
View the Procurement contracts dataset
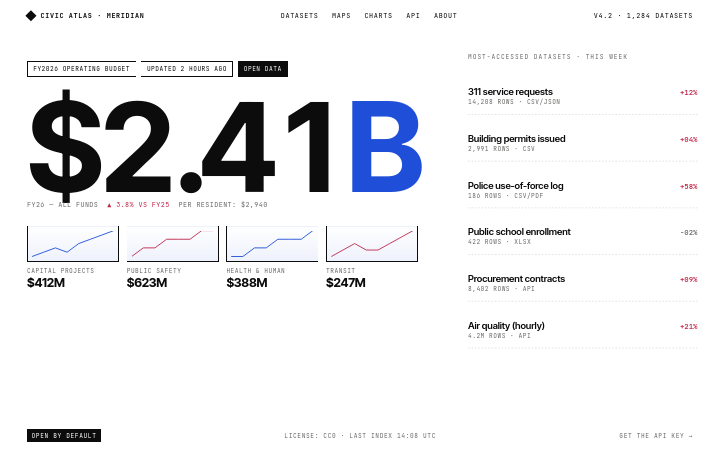(x=583, y=283)
